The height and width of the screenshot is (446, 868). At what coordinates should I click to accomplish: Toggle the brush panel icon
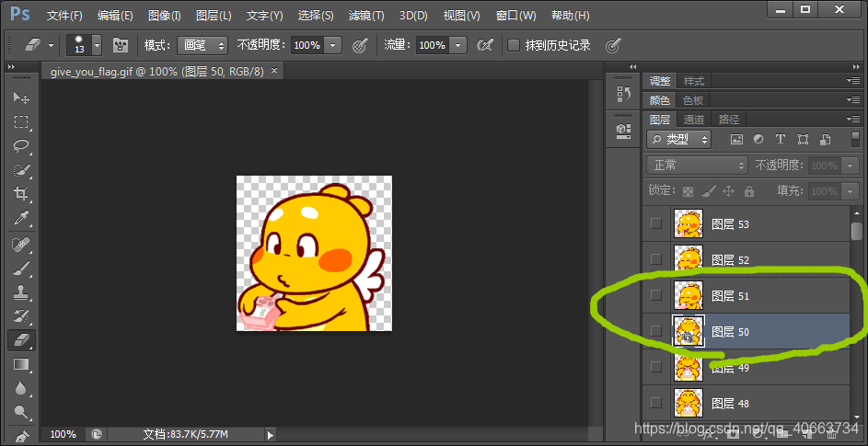click(121, 45)
